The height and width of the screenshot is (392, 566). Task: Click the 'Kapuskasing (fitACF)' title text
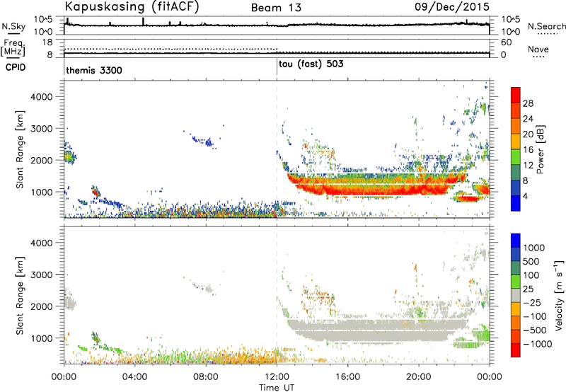click(x=132, y=6)
